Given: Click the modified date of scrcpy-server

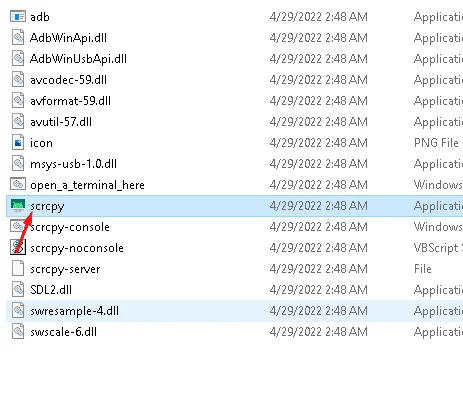Looking at the screenshot, I should (x=319, y=269).
